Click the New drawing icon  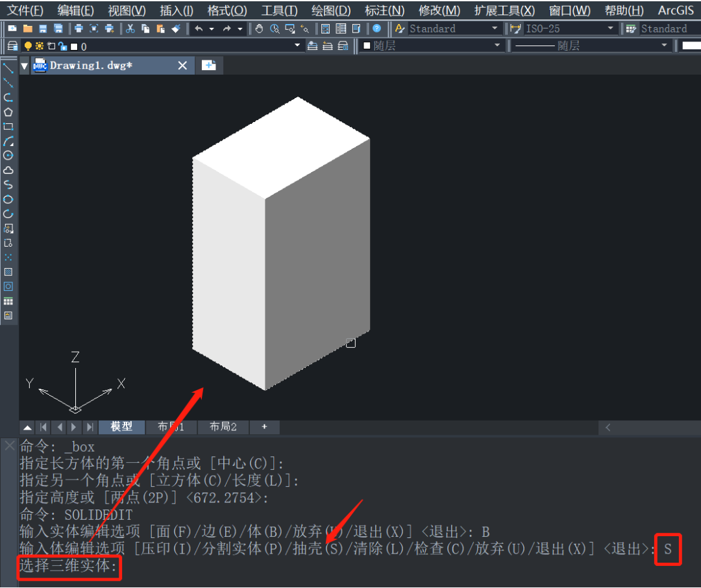pos(12,29)
